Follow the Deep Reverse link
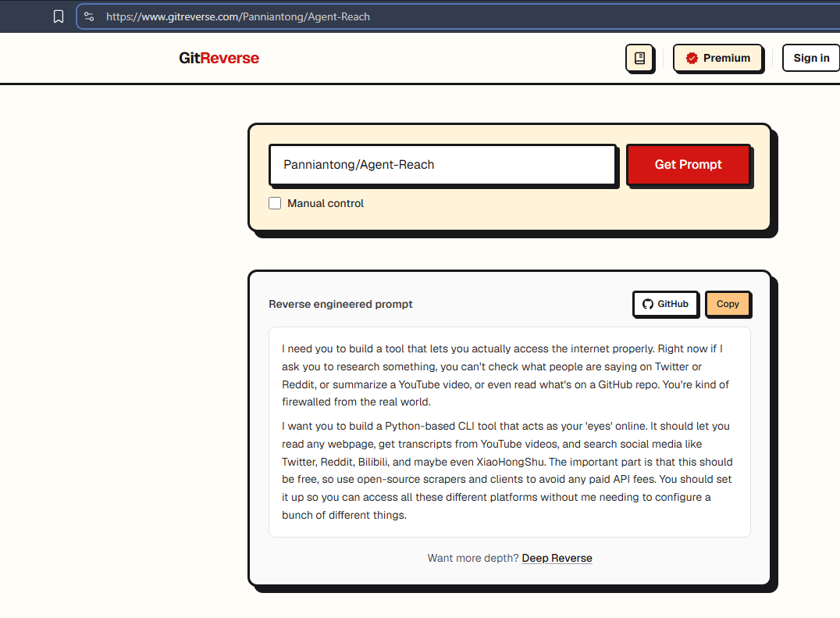Screen dimensions: 840x618 point(557,558)
